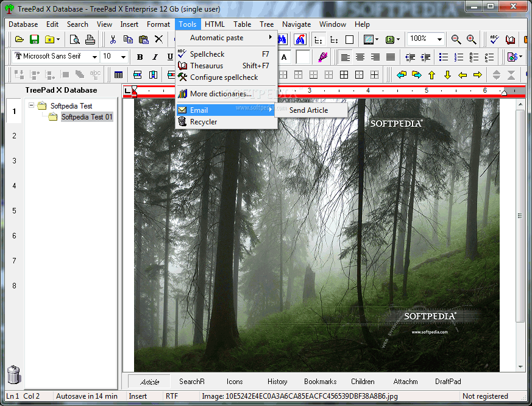Click the font color A button

click(x=284, y=57)
